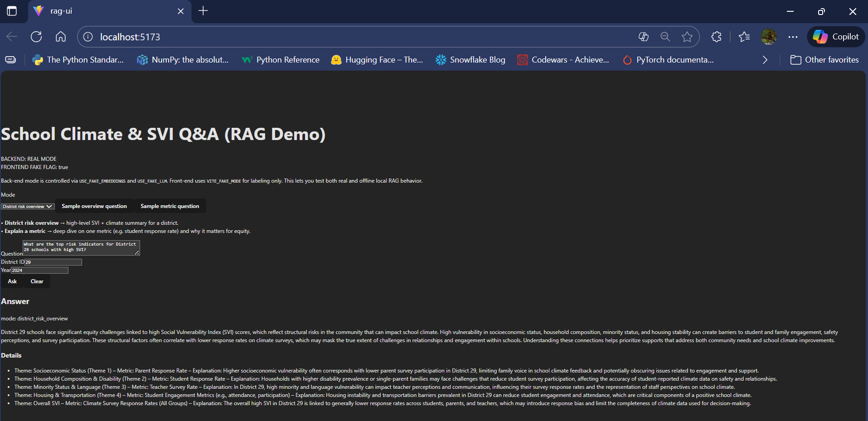Click the zoom magnifier icon in address bar
The image size is (868, 421).
pos(665,37)
